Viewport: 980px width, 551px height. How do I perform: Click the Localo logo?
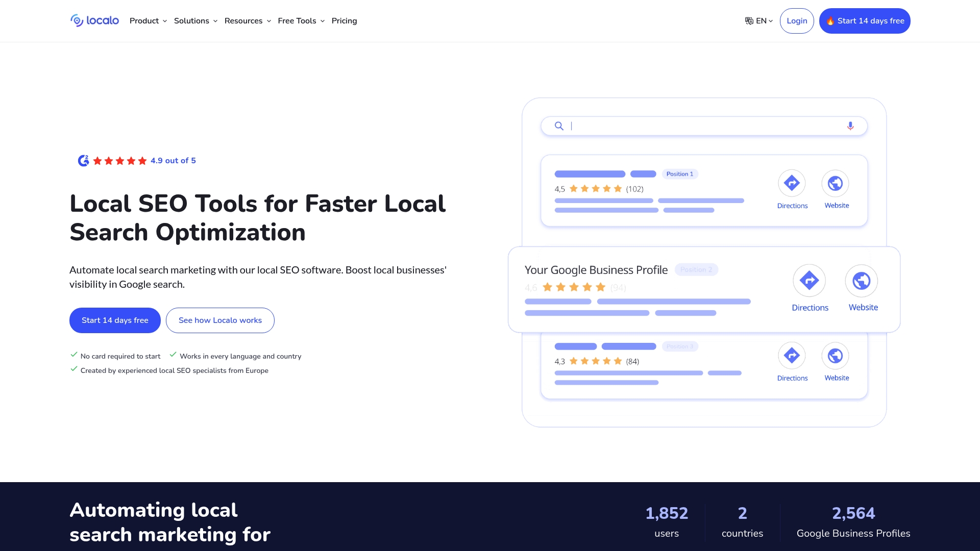94,20
